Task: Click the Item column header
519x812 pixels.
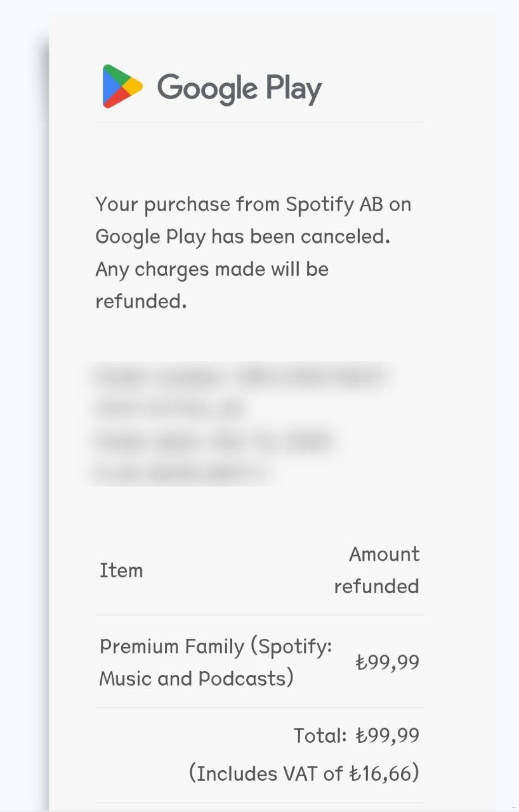Action: pos(121,570)
